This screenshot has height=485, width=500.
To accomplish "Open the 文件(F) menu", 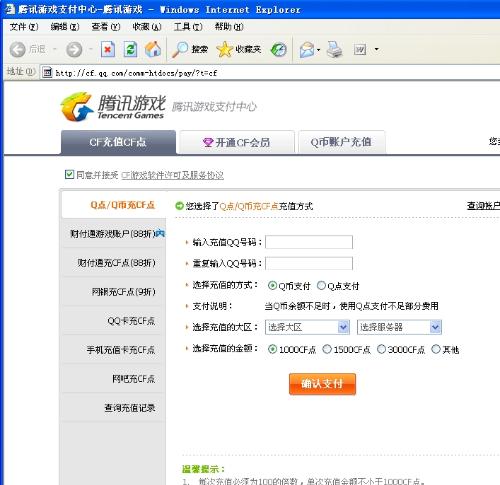I will coord(23,27).
